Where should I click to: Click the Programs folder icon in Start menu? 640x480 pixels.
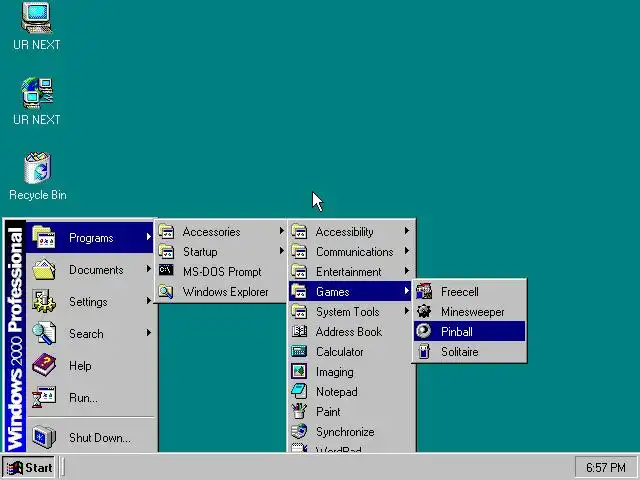pyautogui.click(x=44, y=237)
